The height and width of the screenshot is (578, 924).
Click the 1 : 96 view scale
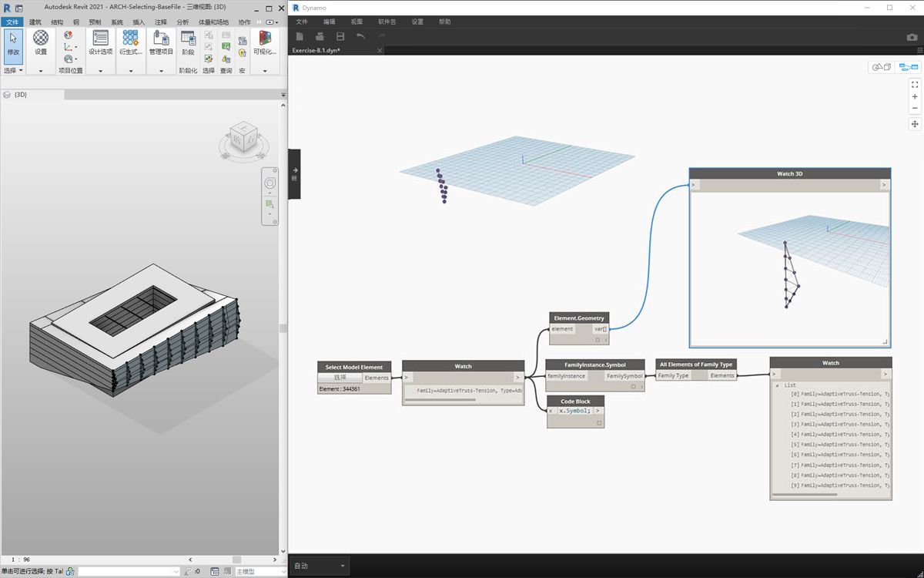click(x=21, y=560)
